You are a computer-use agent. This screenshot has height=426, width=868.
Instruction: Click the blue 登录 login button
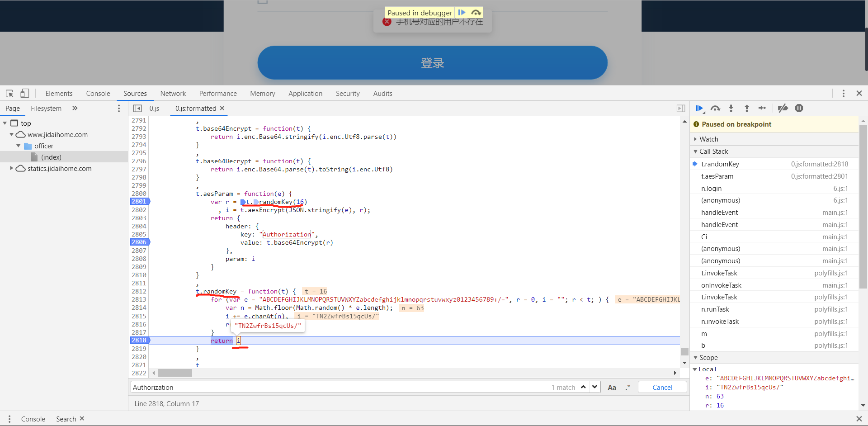(x=432, y=62)
